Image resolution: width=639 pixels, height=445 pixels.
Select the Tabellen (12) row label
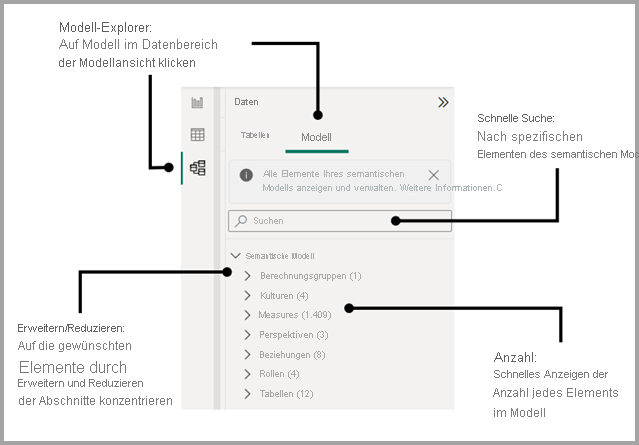[286, 394]
